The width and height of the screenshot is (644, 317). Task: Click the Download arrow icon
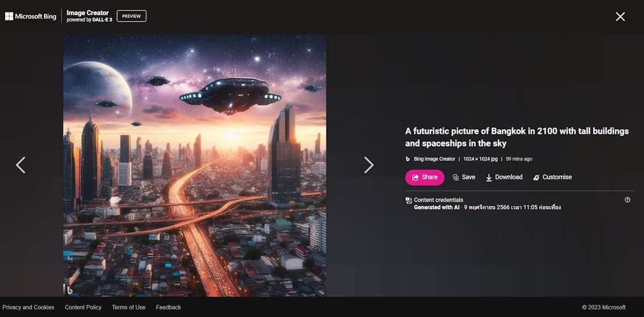(x=489, y=177)
